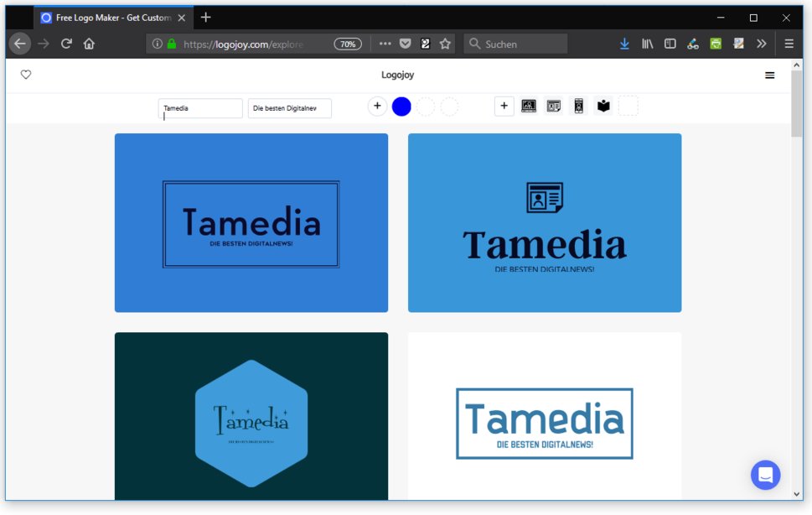Click the browser forward arrow
The width and height of the screenshot is (812, 515).
tap(44, 44)
